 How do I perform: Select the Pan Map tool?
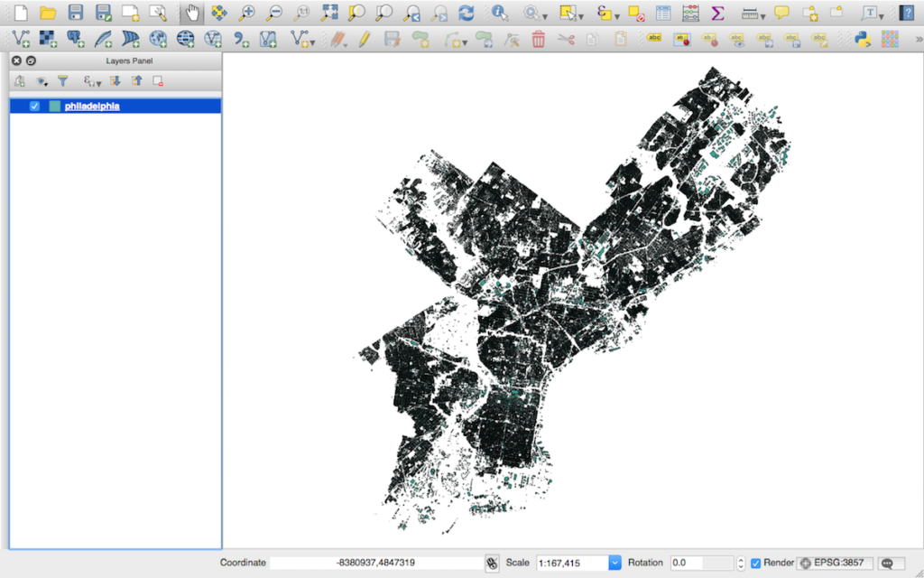191,13
